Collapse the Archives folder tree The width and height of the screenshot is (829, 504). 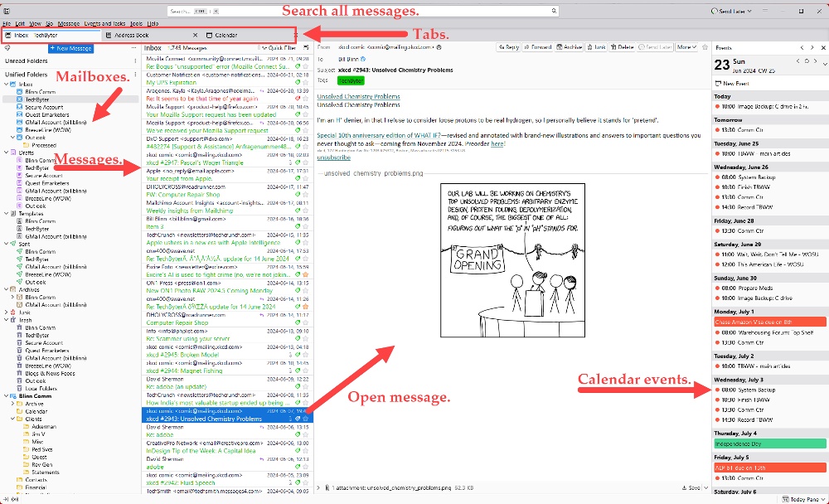coord(7,289)
